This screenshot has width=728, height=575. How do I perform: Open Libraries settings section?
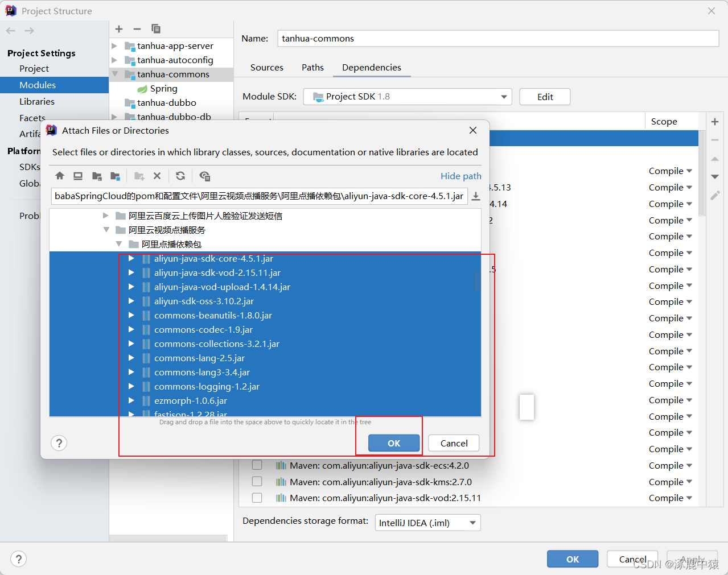pos(37,101)
